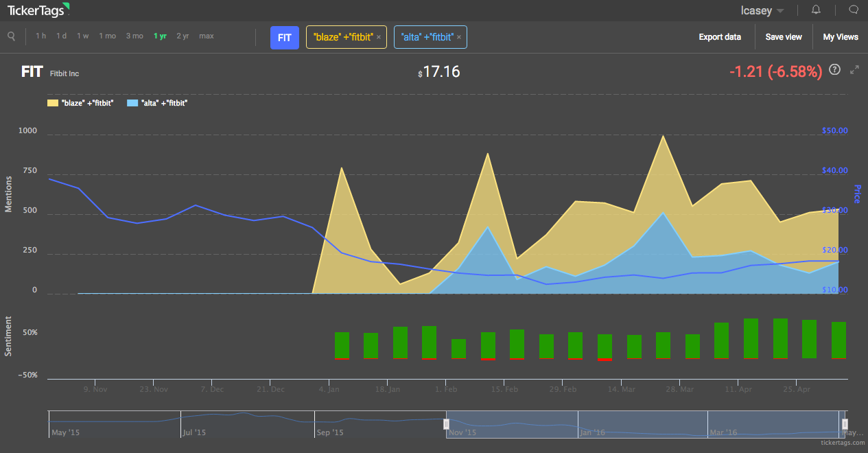
Task: Open the lcasey account dropdown
Action: click(x=762, y=10)
